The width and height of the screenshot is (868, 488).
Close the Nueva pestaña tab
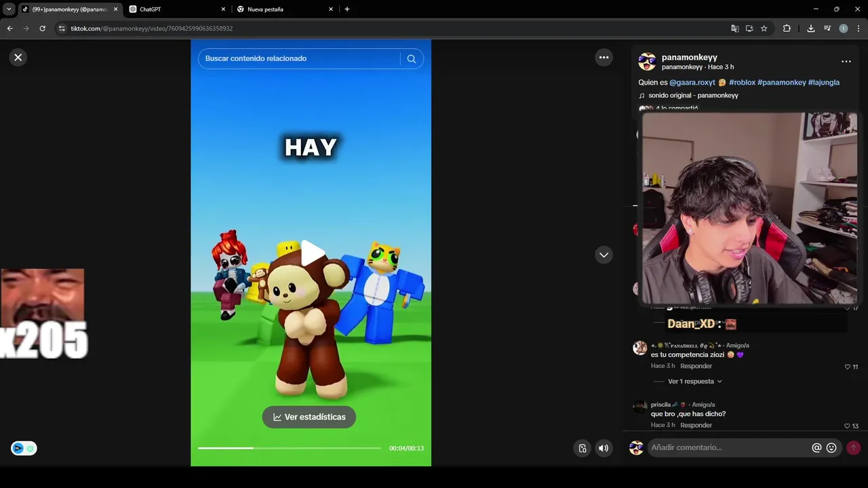point(331,9)
